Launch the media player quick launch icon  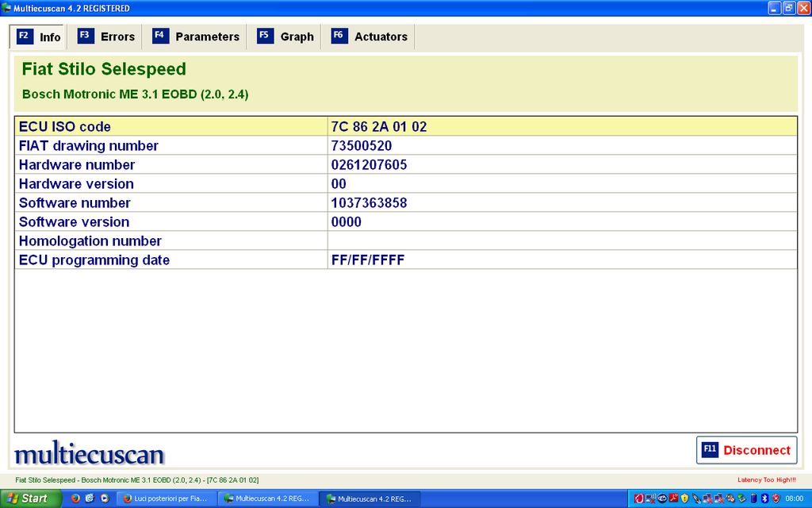tap(104, 498)
